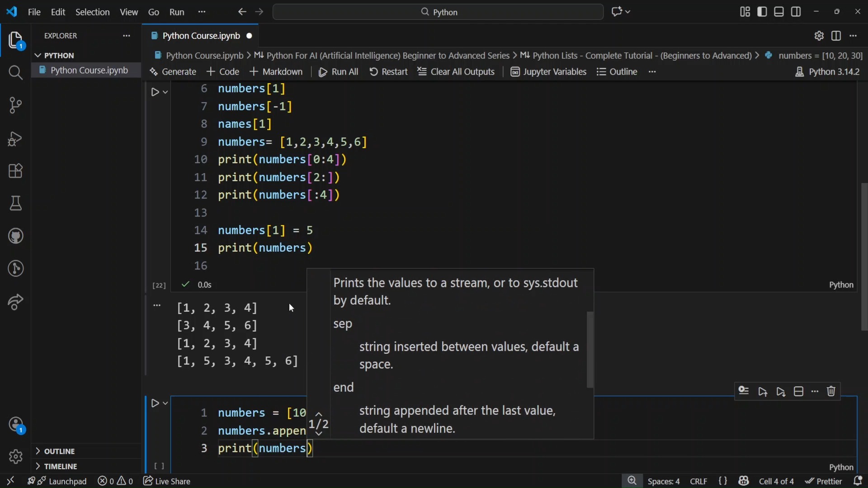
Task: Open Explorer views ellipsis menu
Action: [127, 36]
